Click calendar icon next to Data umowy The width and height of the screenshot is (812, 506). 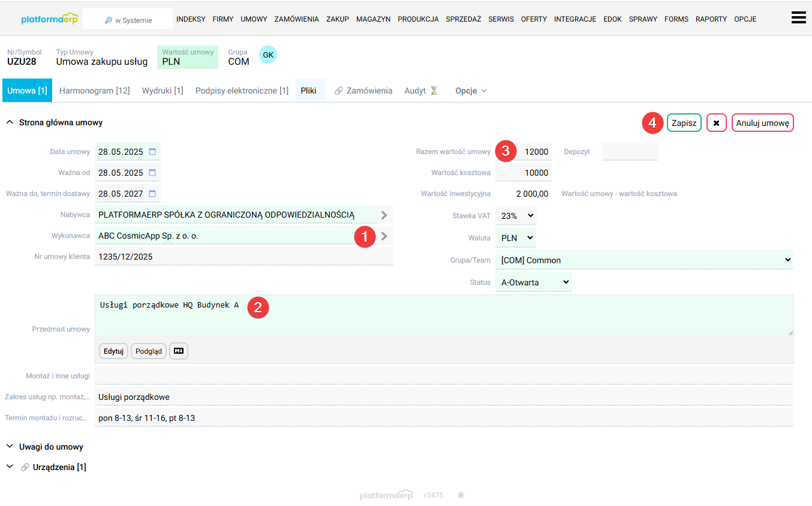click(152, 152)
